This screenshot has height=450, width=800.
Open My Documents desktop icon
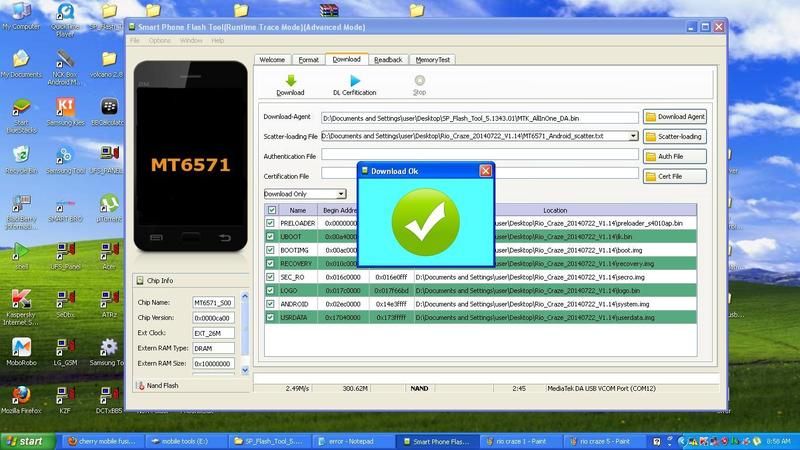coord(21,64)
